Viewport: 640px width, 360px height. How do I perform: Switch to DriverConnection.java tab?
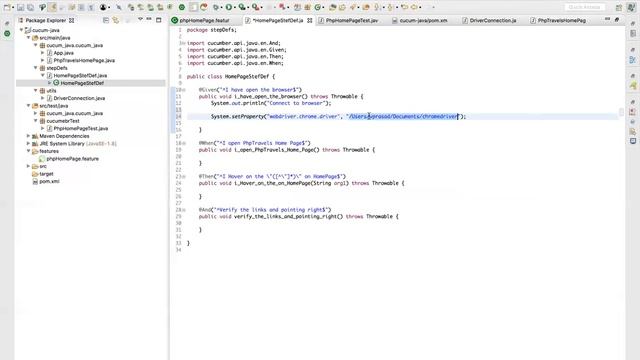[493, 20]
